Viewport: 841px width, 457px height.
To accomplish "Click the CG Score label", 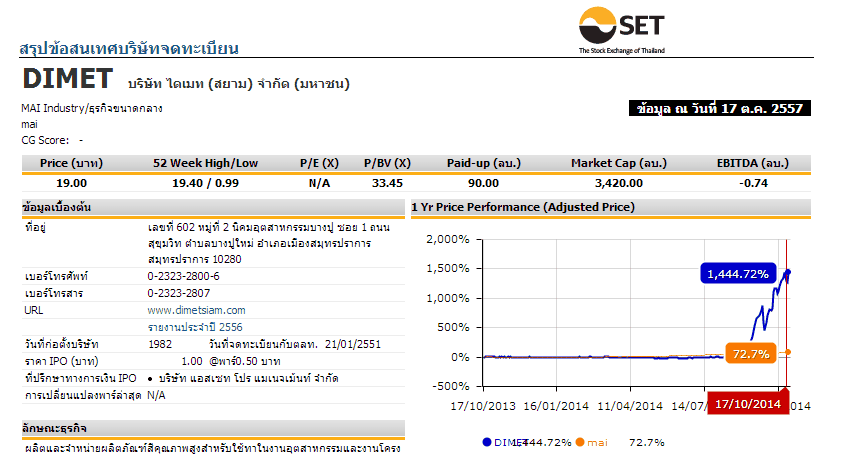I will pyautogui.click(x=45, y=141).
